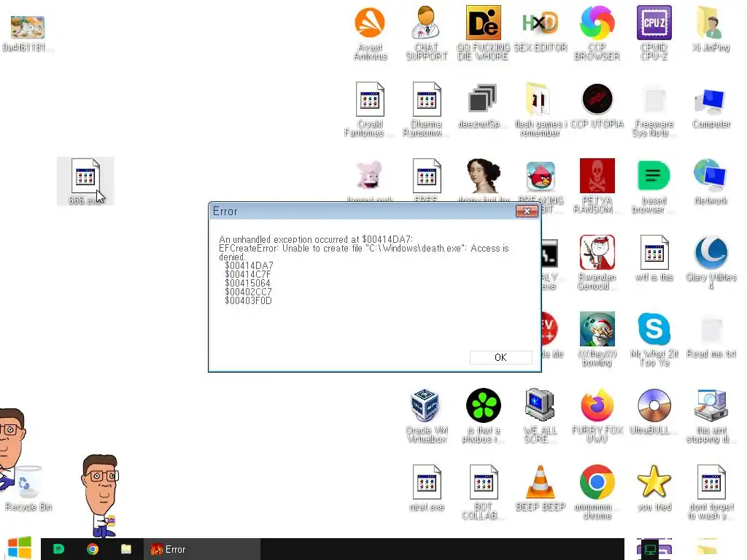Viewport: 747px width, 560px height.
Task: Select the BOT COLLAB file icon
Action: click(x=483, y=493)
